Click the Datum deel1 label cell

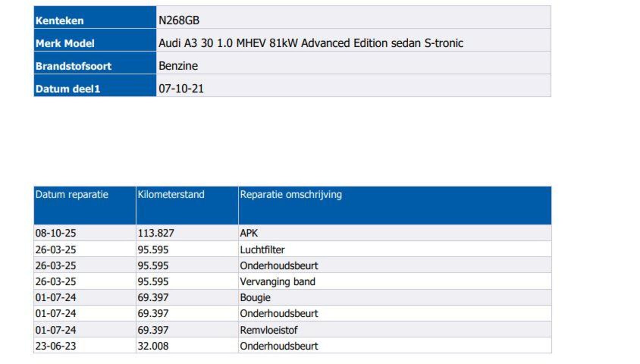coord(67,89)
